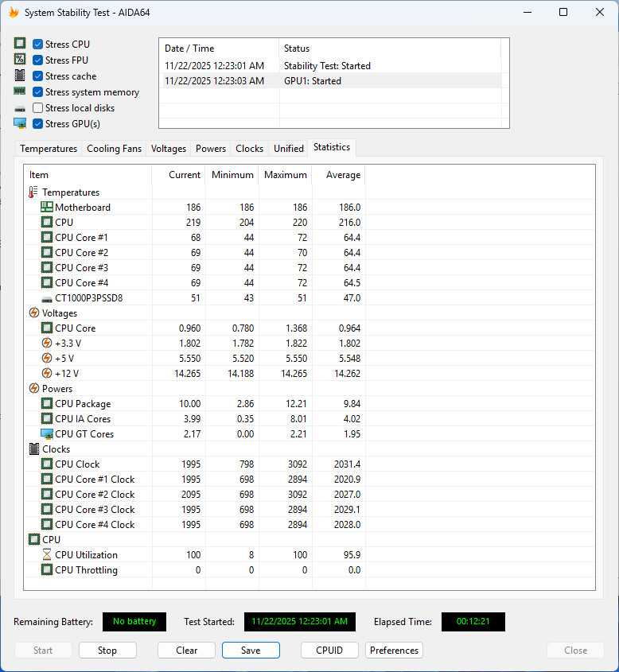Screen dimensions: 619x672
Task: Click the CPU GT Cores monitor icon
Action: click(x=47, y=434)
